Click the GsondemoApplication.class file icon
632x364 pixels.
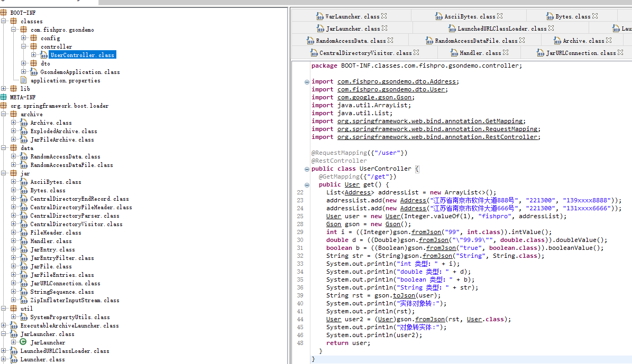[x=34, y=72]
